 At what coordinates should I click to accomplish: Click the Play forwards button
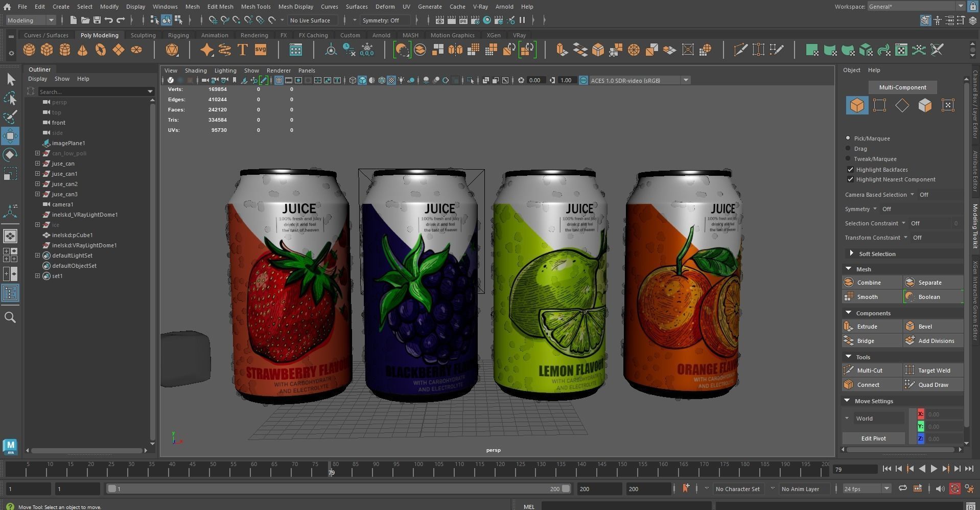point(934,469)
